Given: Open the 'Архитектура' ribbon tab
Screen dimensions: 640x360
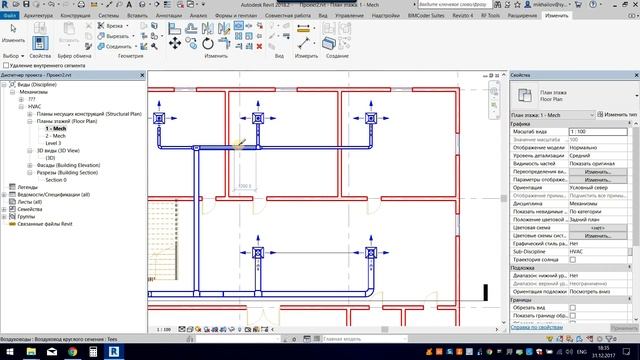Looking at the screenshot, I should 38,16.
